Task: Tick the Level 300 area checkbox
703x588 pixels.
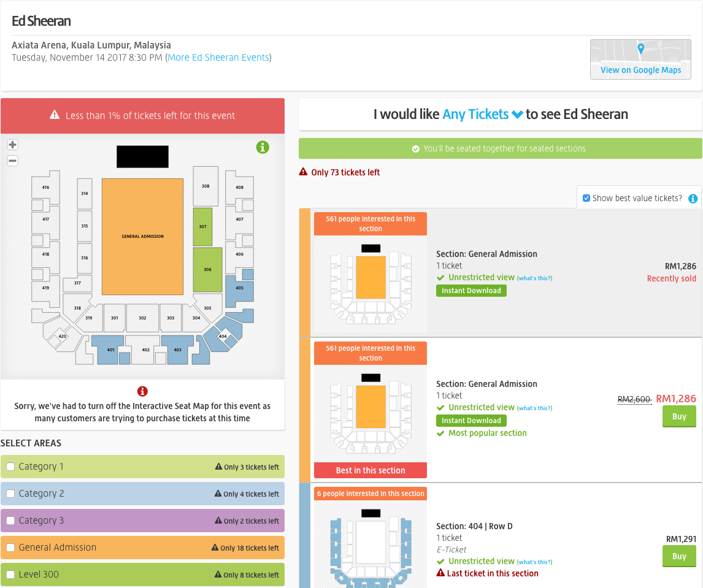Action: click(10, 575)
